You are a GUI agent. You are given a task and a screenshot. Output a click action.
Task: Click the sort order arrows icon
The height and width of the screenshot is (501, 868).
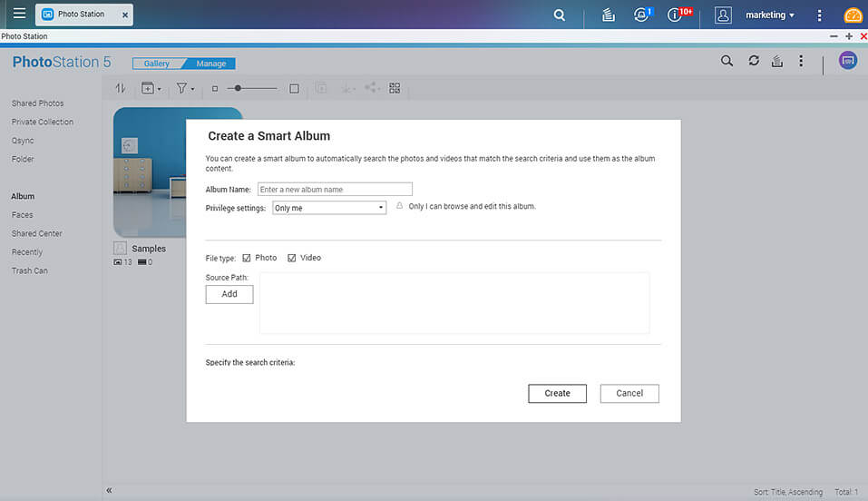click(120, 88)
